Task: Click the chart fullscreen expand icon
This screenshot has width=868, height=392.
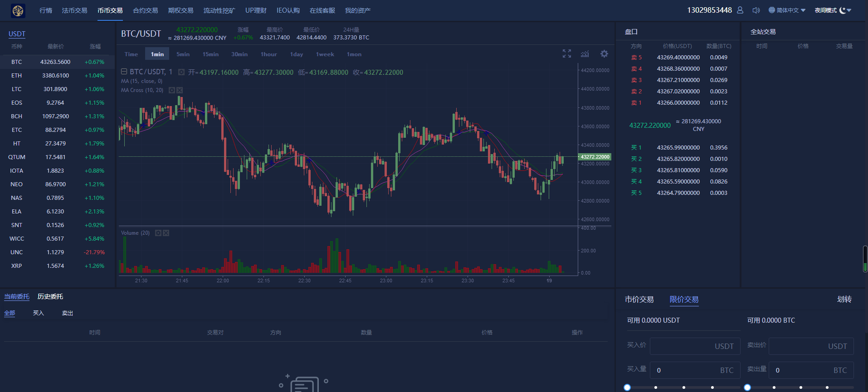Action: click(x=566, y=53)
